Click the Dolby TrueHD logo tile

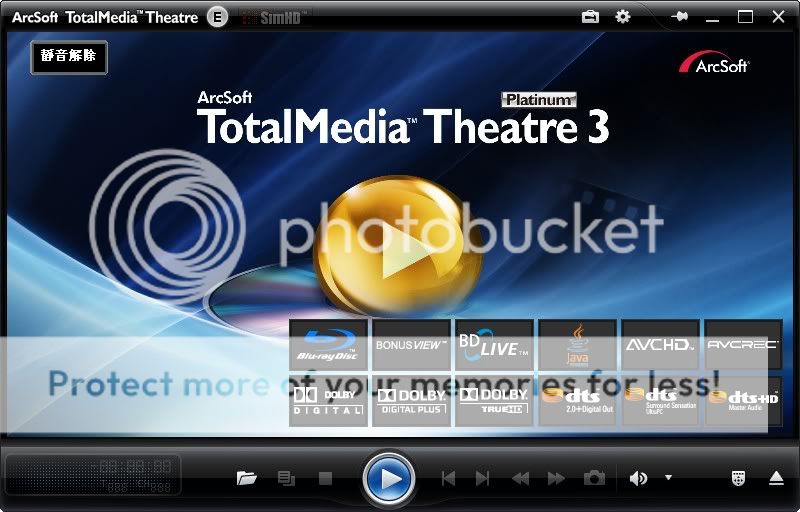click(x=494, y=401)
